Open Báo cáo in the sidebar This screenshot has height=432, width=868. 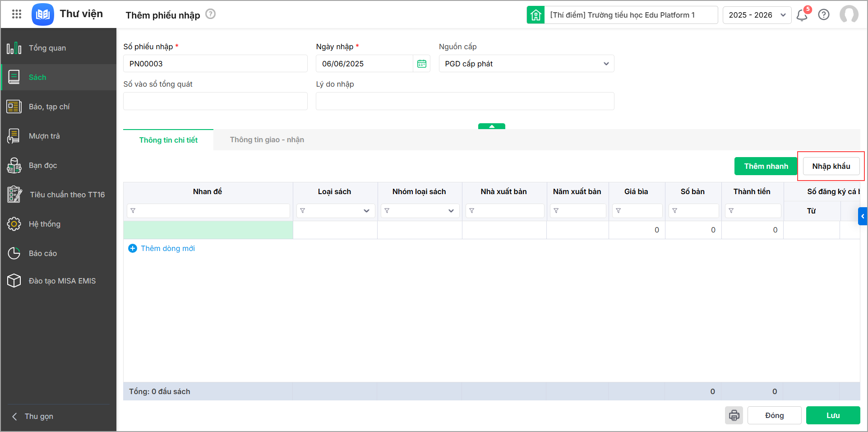[59, 253]
